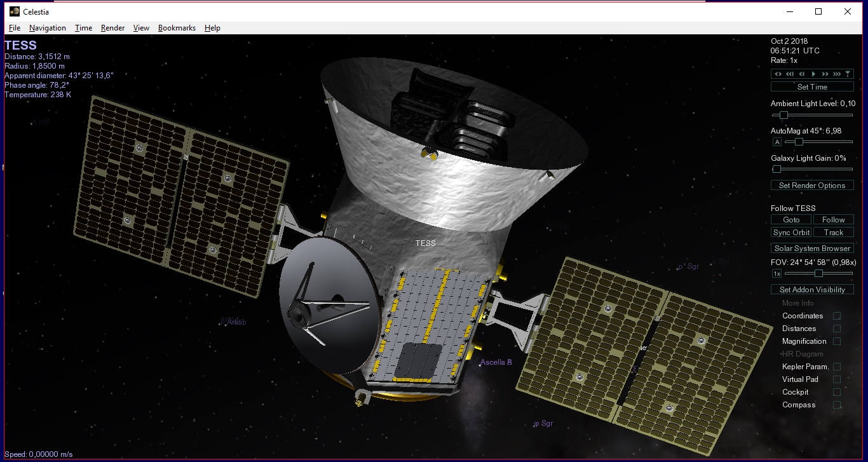
Task: Click the Galaxy Light Gain slider handle
Action: tap(776, 169)
